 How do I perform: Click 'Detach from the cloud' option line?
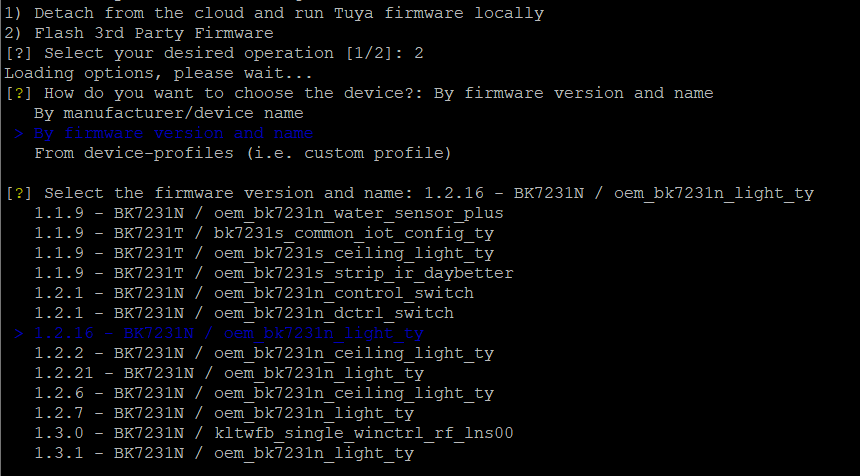pos(274,14)
